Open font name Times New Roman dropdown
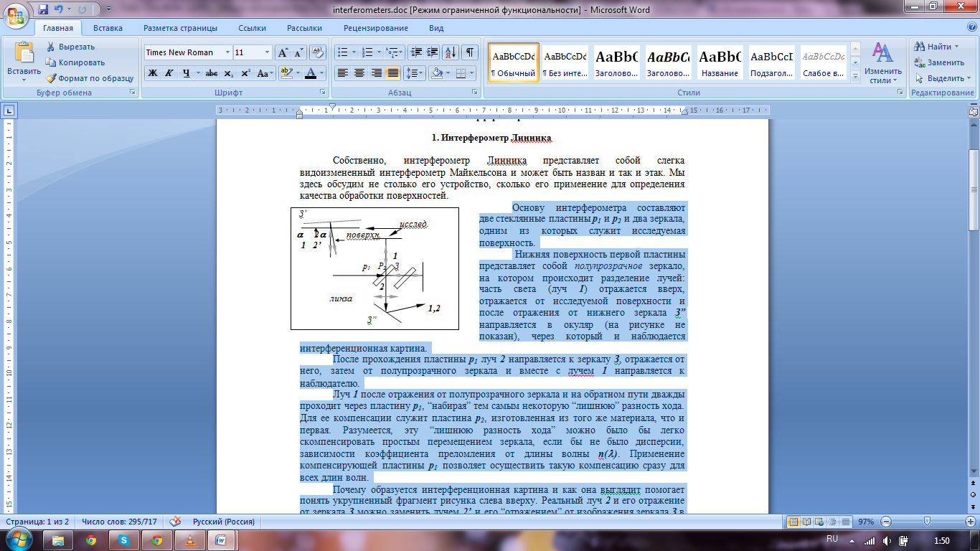980x551 pixels. tap(228, 52)
